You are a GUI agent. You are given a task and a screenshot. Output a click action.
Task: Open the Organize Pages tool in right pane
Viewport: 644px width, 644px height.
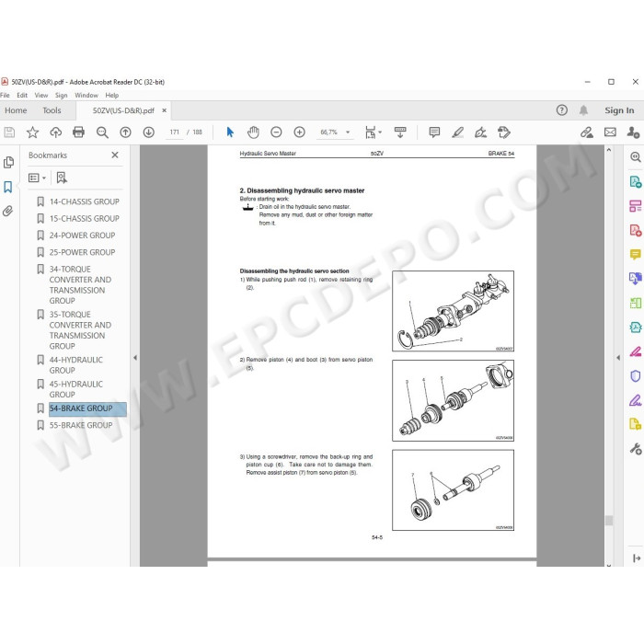[636, 206]
